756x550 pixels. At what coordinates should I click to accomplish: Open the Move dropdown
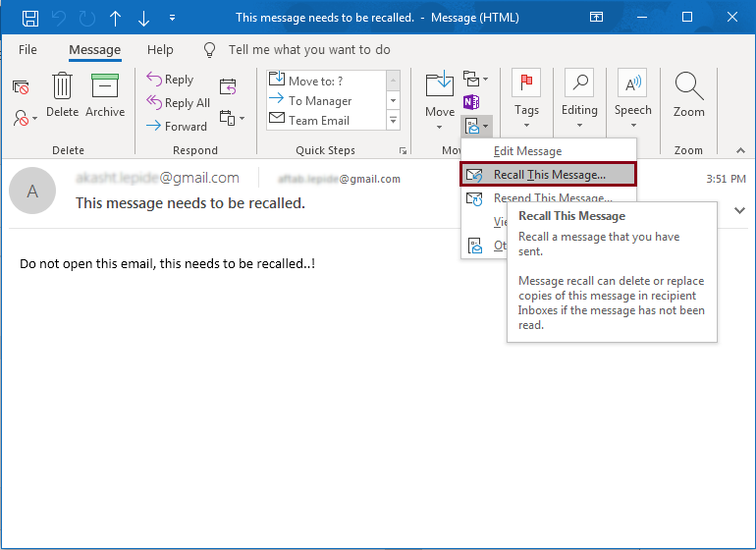point(440,98)
